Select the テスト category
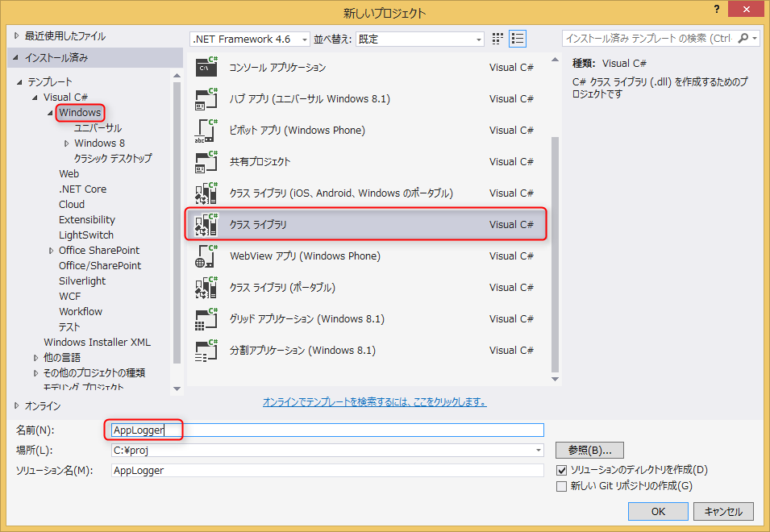 point(69,326)
